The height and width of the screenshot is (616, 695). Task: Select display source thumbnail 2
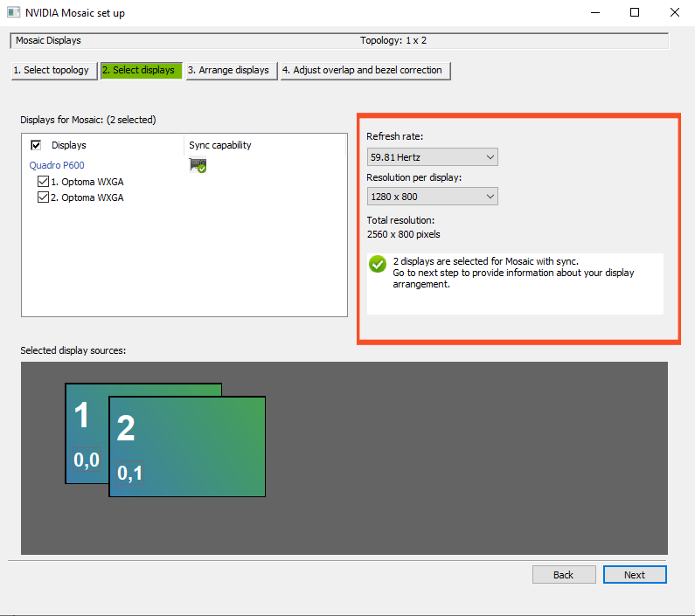tap(187, 446)
